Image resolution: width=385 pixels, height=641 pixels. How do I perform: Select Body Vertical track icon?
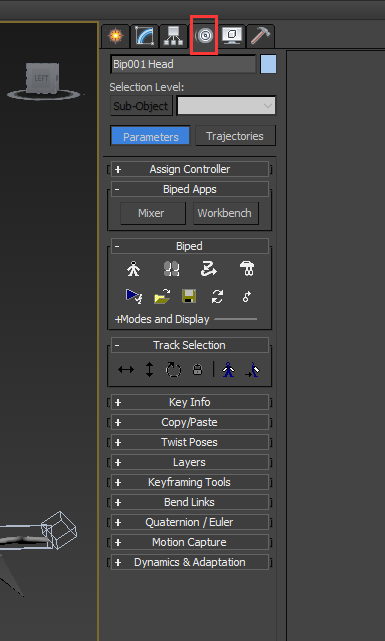click(x=149, y=370)
